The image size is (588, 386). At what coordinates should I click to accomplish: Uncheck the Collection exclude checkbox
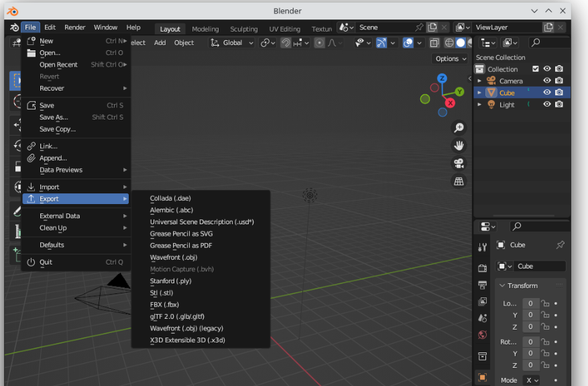point(535,69)
